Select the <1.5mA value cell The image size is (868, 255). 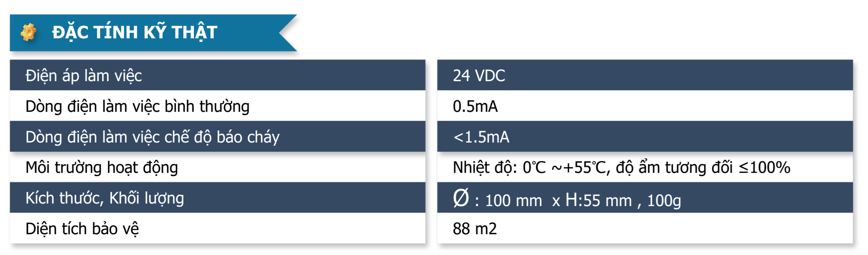pos(645,136)
